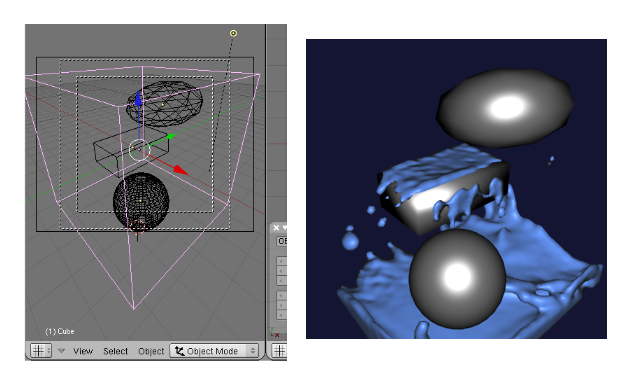Click the blue Z-axis manipulator arrow

(x=138, y=98)
